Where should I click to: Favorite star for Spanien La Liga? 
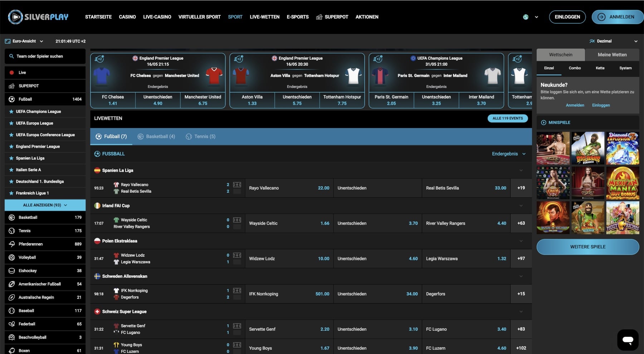point(11,158)
